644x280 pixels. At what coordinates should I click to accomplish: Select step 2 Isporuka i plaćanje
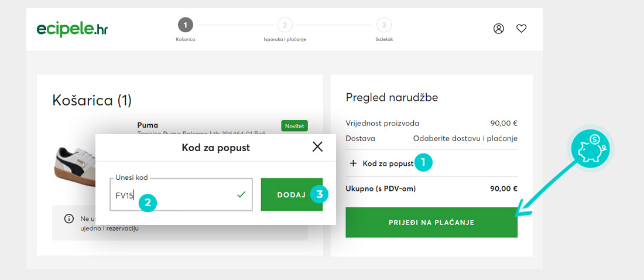(x=285, y=25)
